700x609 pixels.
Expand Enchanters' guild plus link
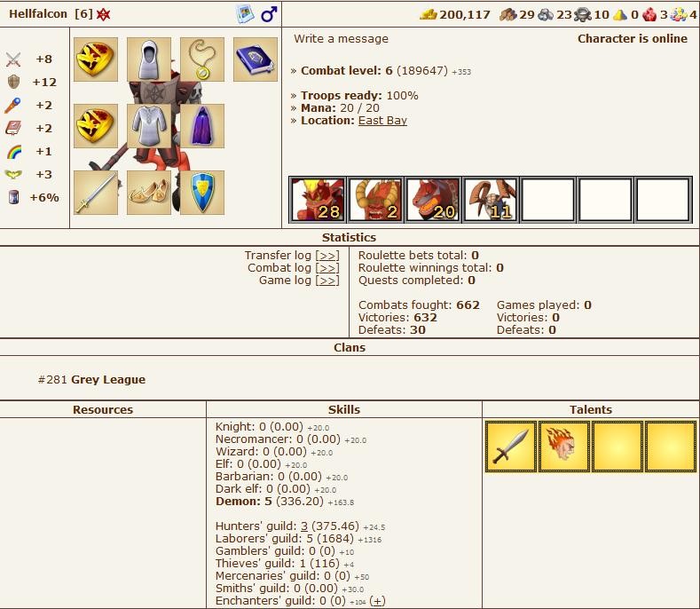point(378,601)
